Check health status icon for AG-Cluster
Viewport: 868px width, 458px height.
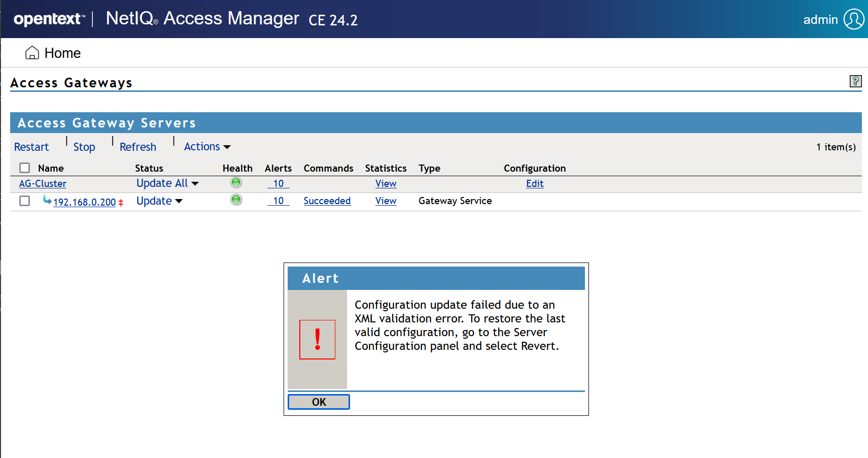[x=235, y=182]
